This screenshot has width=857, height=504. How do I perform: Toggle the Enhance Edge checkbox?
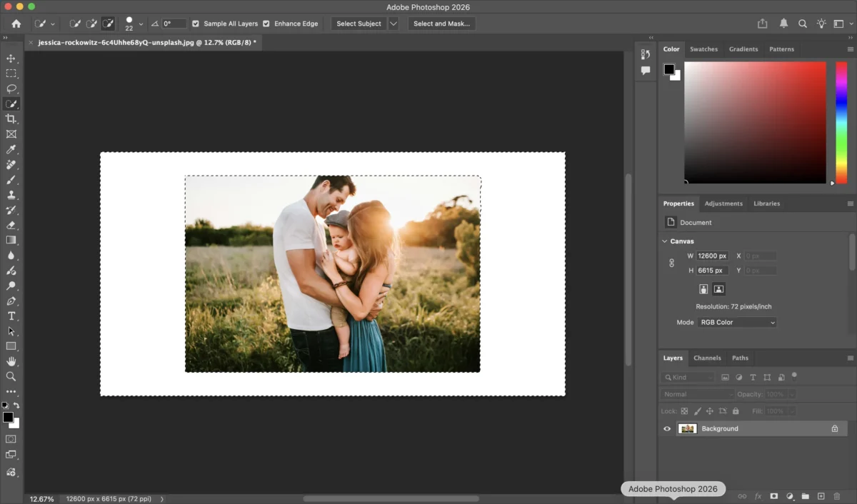[x=266, y=24]
